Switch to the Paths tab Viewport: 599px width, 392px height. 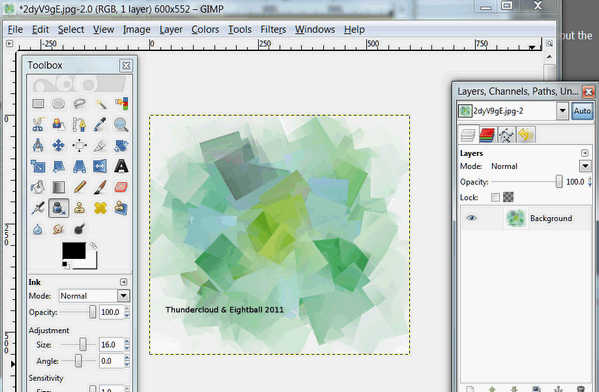click(507, 135)
